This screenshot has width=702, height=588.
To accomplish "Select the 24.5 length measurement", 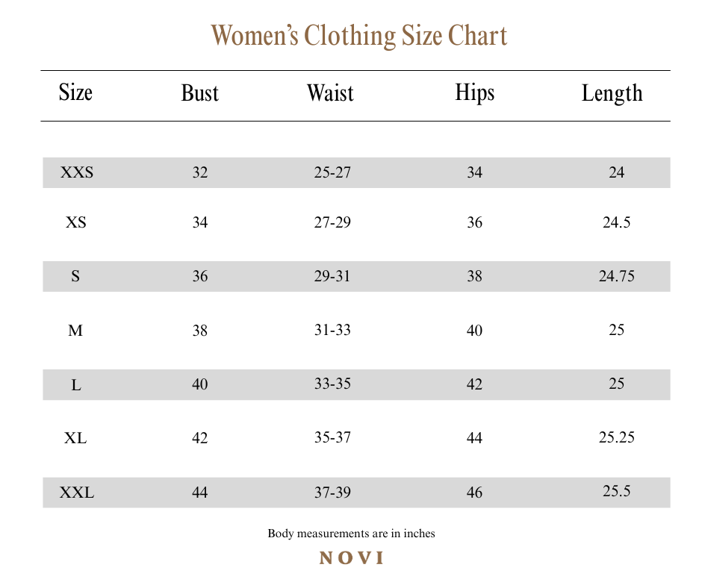I will 617,222.
